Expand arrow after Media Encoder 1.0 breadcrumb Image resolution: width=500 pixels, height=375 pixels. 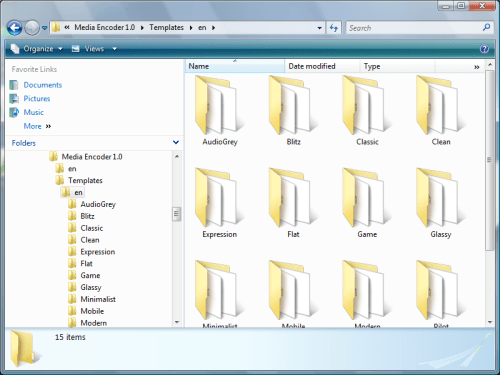(x=142, y=28)
